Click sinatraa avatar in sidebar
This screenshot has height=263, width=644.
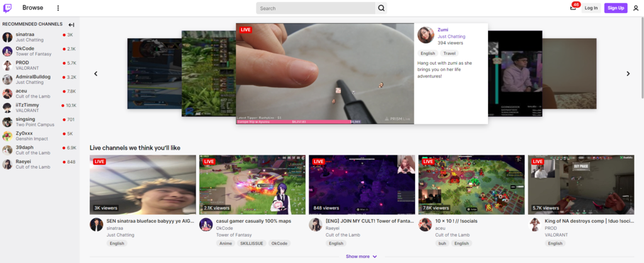8,37
